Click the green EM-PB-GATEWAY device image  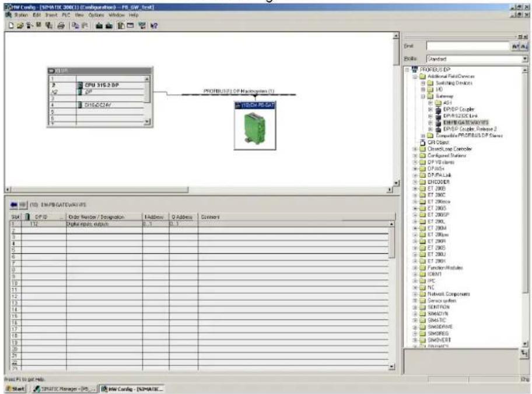coord(255,129)
